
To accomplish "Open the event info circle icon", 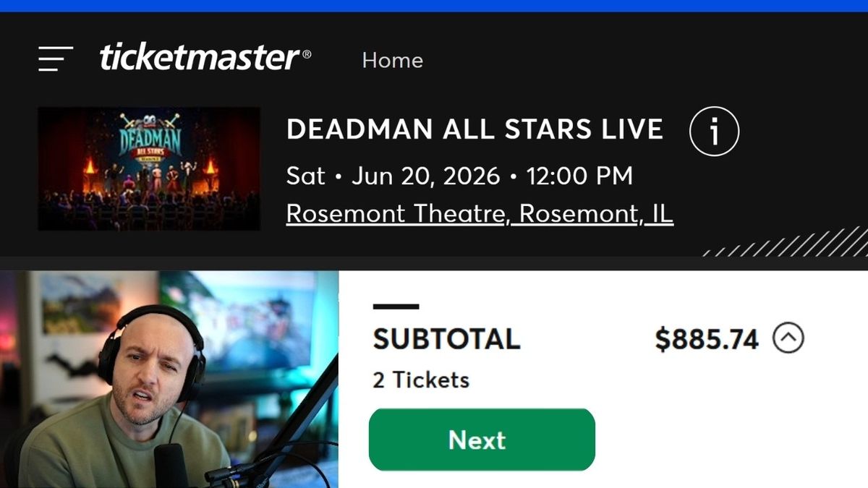I will 714,132.
